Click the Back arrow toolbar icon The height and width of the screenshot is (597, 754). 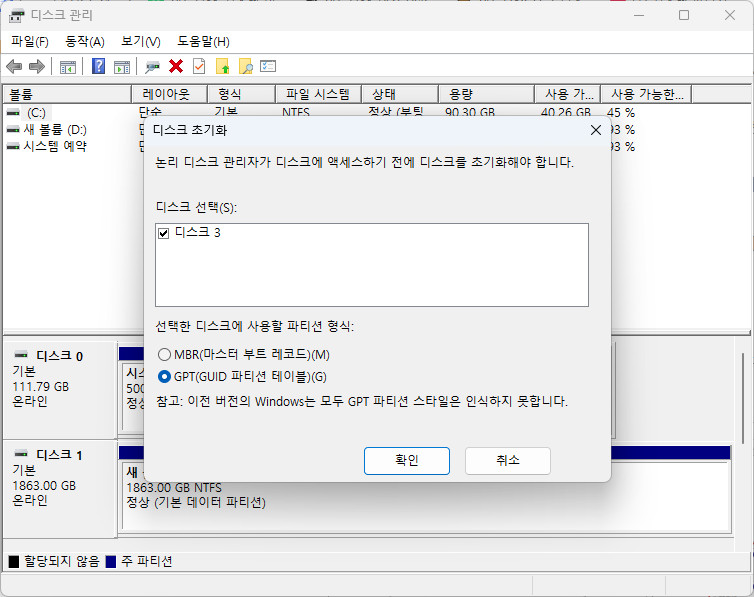(x=14, y=66)
